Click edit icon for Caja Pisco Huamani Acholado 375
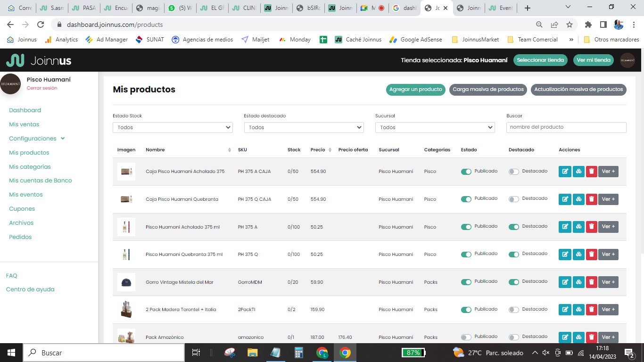Screen dimensions: 644x362 564,172
